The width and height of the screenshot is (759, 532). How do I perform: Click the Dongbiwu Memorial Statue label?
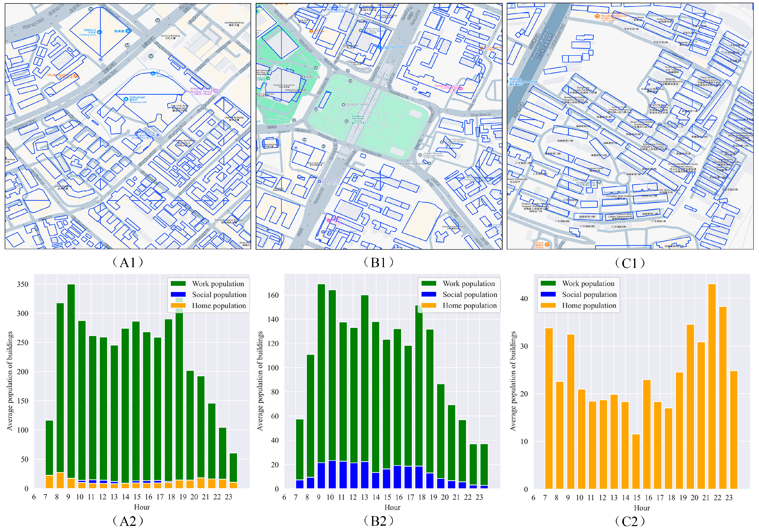tap(358, 119)
